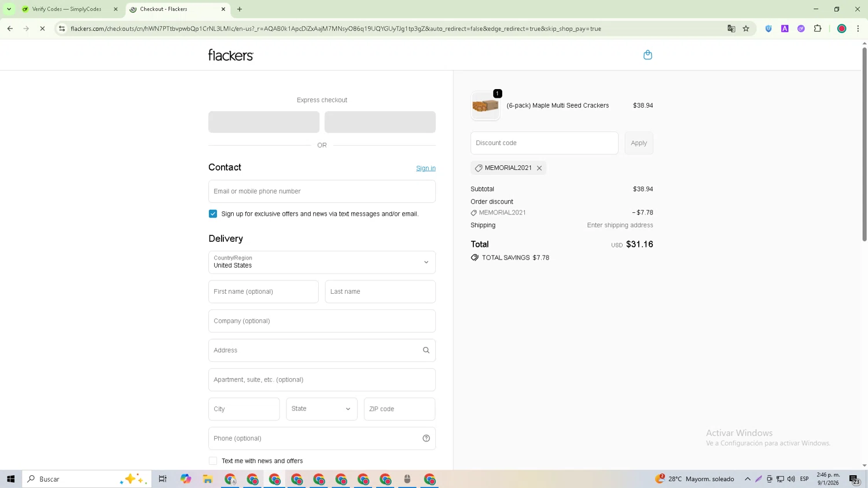Open the Country/Region dropdown
Image resolution: width=868 pixels, height=488 pixels.
coord(322,262)
